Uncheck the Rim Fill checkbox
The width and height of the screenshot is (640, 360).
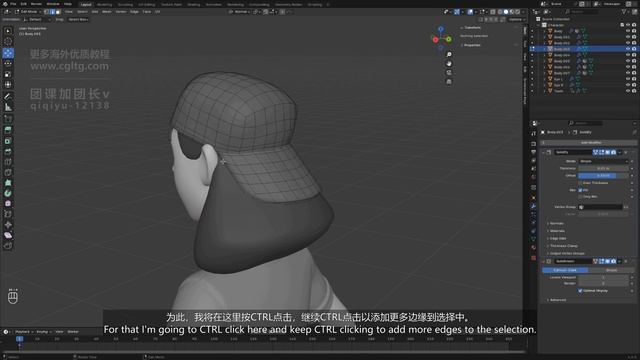(580, 190)
